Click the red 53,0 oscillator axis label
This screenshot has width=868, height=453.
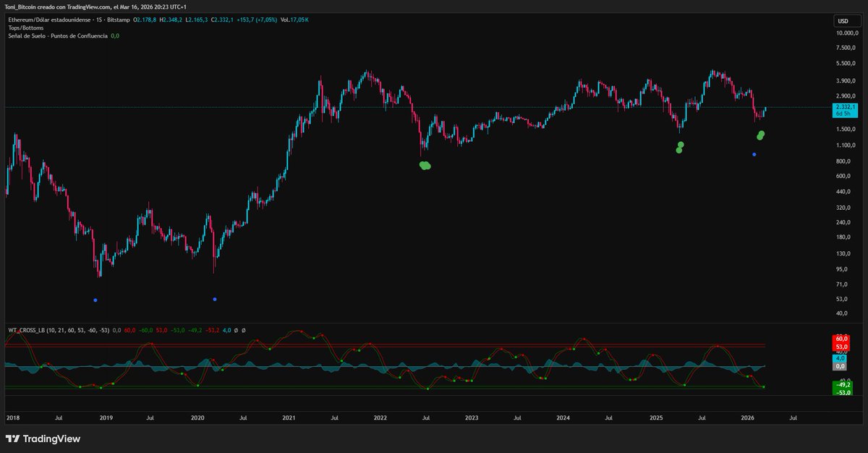pyautogui.click(x=843, y=347)
